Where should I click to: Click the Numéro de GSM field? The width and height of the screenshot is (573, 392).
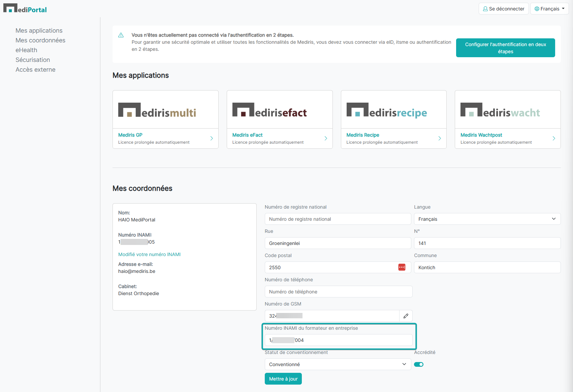332,316
